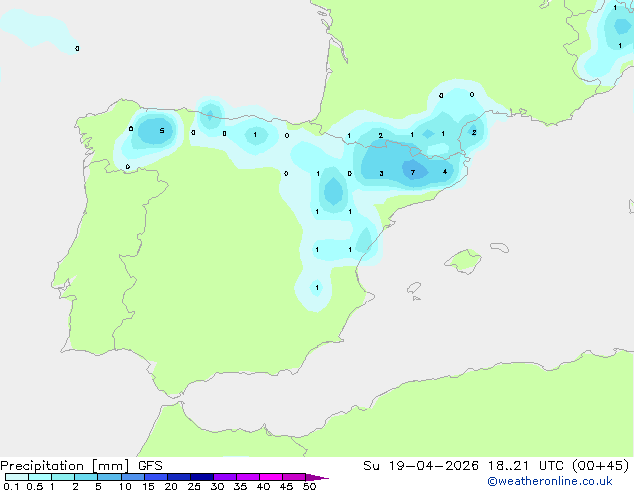Image resolution: width=634 pixels, height=490 pixels.
Task: Click the '3' precipitation value on the map
Action: coord(381,173)
